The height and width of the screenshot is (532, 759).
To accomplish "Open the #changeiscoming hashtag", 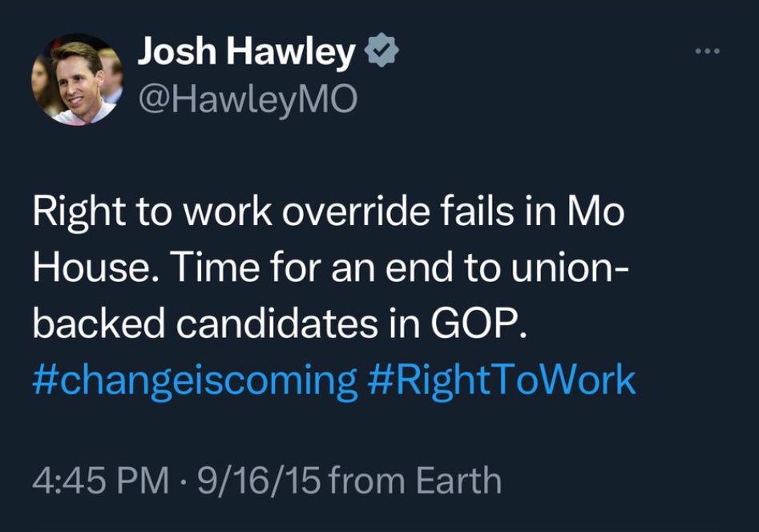I will coord(195,381).
